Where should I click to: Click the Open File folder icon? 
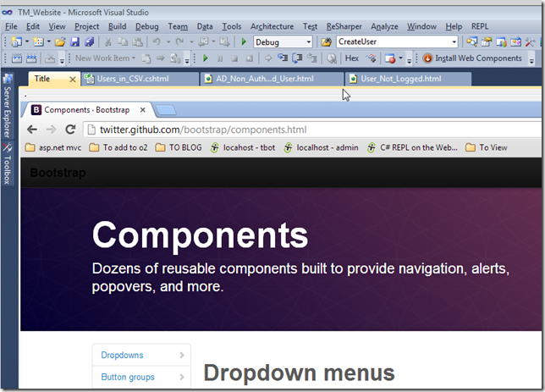(60, 42)
